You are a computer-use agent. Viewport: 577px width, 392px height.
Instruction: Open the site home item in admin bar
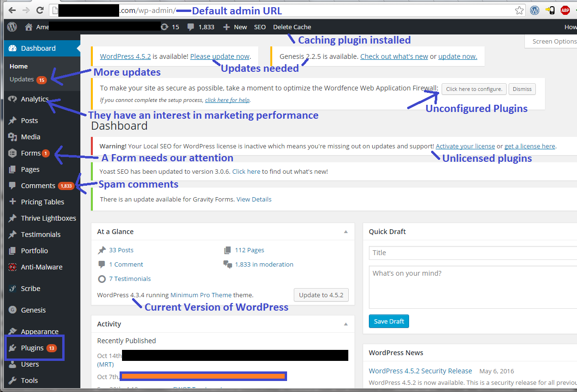coord(37,27)
